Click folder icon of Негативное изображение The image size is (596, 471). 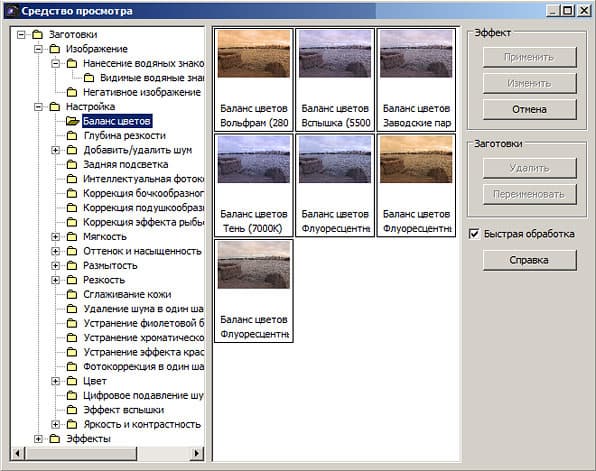tap(72, 92)
